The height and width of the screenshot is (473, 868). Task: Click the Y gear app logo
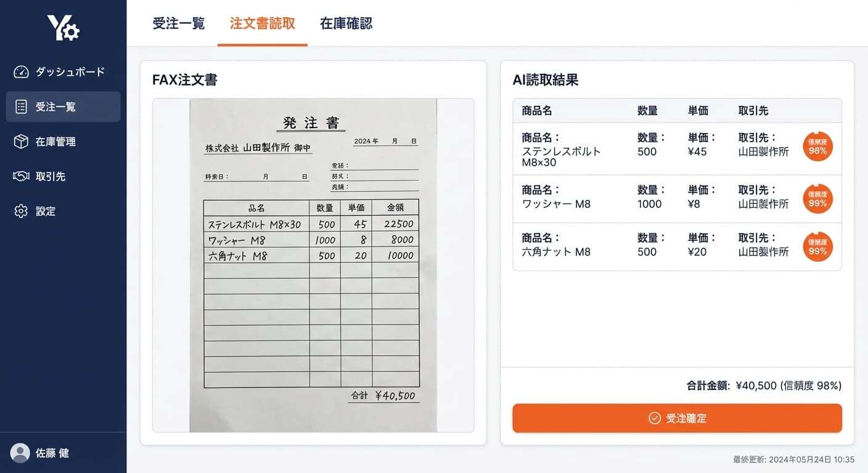(63, 28)
